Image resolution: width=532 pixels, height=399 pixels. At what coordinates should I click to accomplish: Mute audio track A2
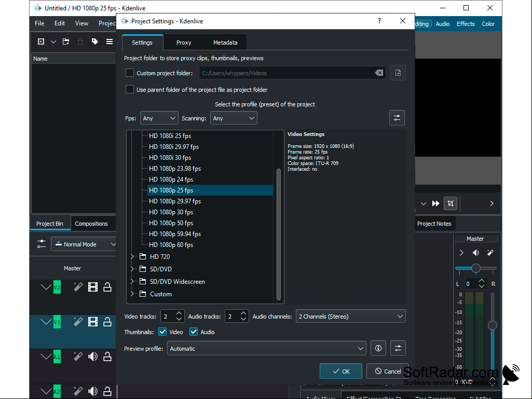pyautogui.click(x=93, y=391)
